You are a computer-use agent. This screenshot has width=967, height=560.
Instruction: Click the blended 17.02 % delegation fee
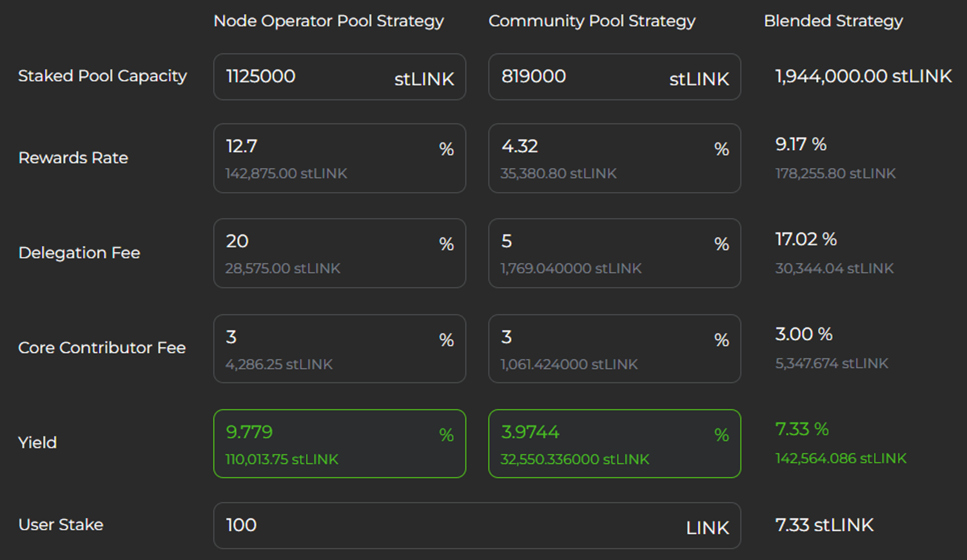[x=806, y=240]
